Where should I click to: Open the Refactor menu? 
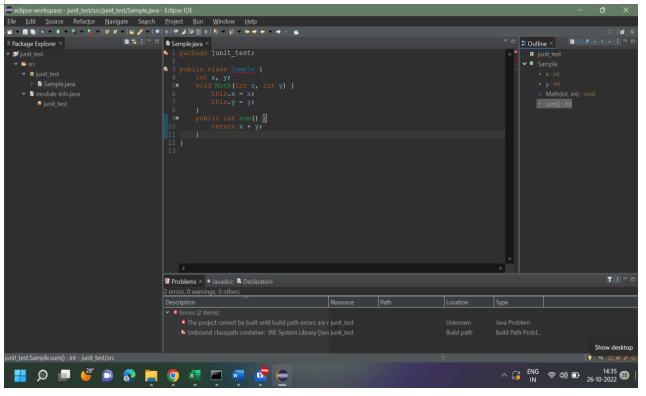(x=84, y=21)
